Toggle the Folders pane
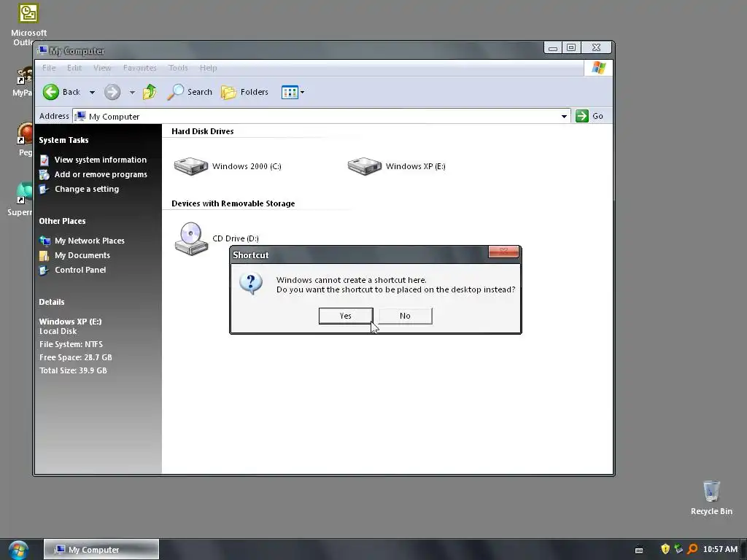 tap(245, 92)
